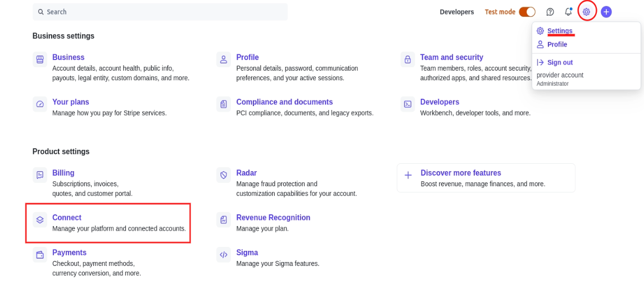Viewport: 644px width, 303px height.
Task: Click the Sigma code brackets icon
Action: pyautogui.click(x=224, y=255)
